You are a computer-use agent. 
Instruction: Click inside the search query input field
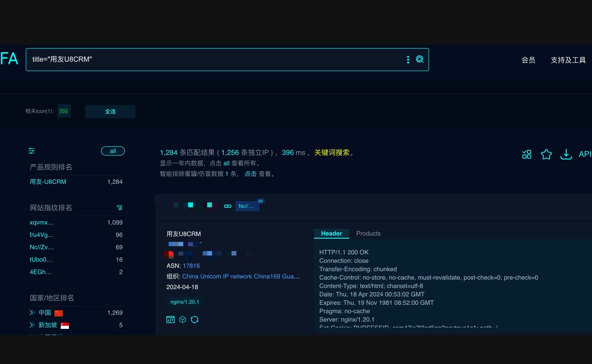[209, 60]
